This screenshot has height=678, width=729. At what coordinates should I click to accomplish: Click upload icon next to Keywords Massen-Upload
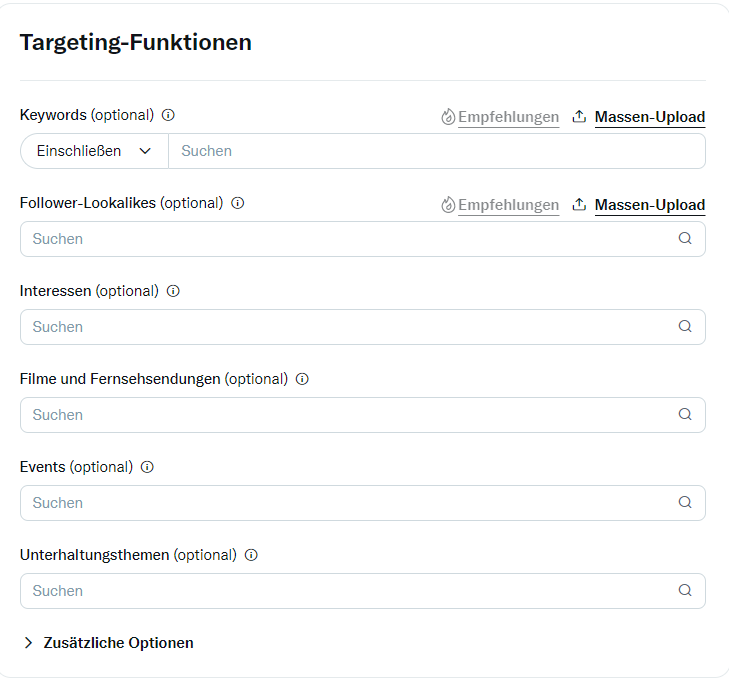click(x=579, y=116)
